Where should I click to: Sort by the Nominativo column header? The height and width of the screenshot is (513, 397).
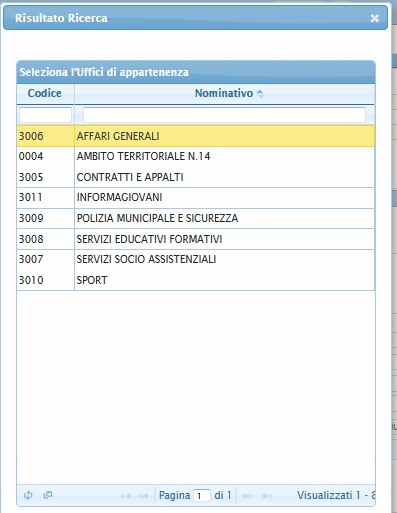(x=225, y=93)
